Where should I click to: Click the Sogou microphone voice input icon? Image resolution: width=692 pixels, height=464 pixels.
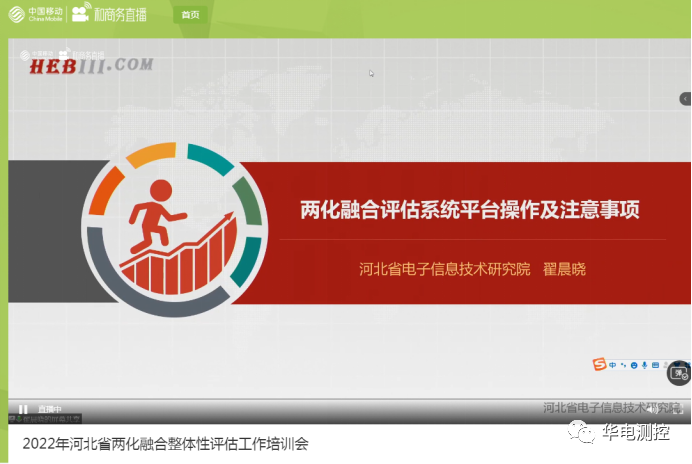pos(645,365)
